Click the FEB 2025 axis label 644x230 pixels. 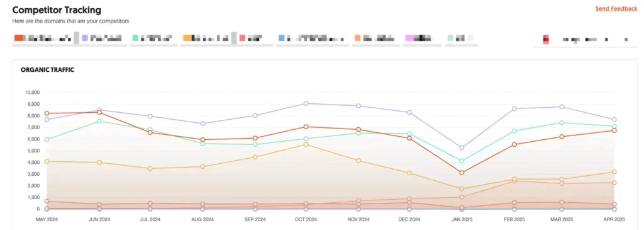pos(514,219)
